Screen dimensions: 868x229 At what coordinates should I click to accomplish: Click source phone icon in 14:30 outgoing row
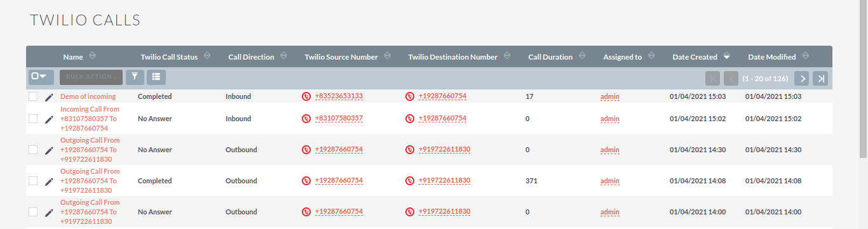306,150
